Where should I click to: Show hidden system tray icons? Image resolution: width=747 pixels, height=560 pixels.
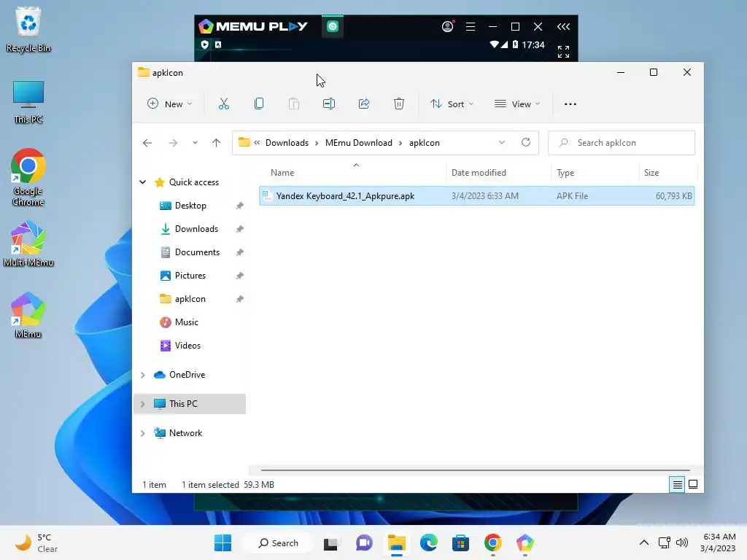[643, 542]
